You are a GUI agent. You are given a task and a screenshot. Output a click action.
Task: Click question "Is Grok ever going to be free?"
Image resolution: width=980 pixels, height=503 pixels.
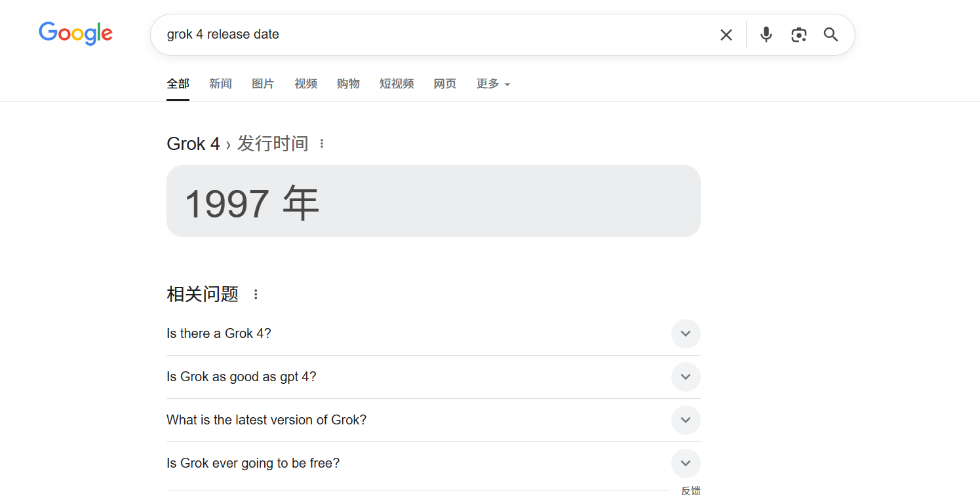253,464
